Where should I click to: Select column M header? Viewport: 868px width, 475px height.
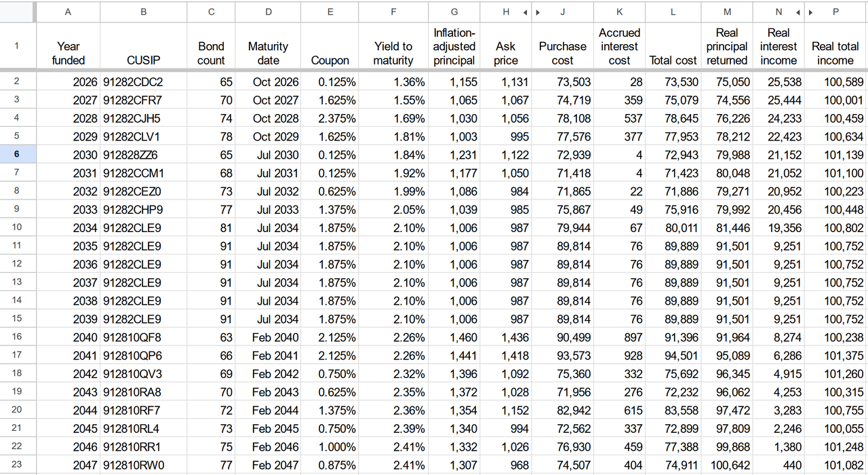[727, 12]
